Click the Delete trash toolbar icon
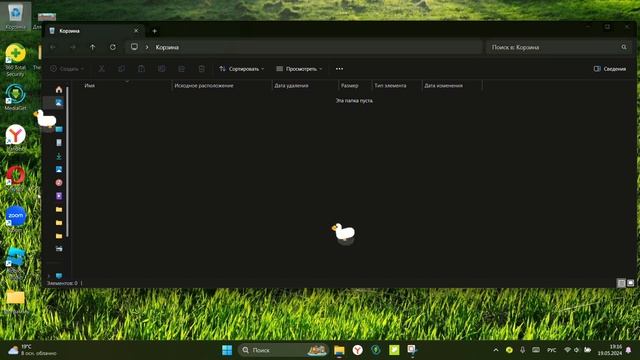Image resolution: width=640 pixels, height=360 pixels. (x=202, y=69)
